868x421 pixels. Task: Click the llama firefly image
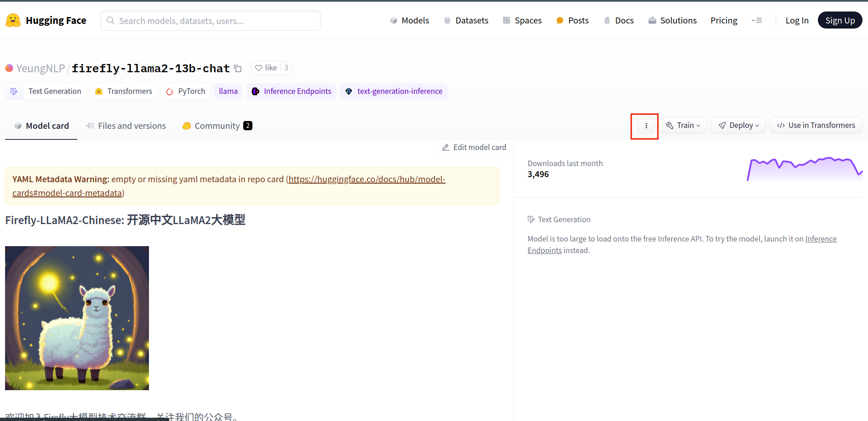pyautogui.click(x=77, y=318)
